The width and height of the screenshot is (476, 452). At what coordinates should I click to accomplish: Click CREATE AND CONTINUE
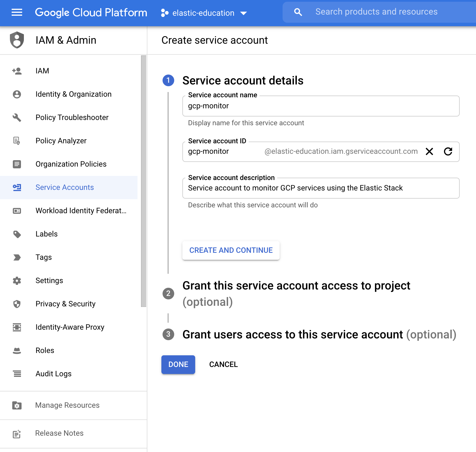coord(231,250)
